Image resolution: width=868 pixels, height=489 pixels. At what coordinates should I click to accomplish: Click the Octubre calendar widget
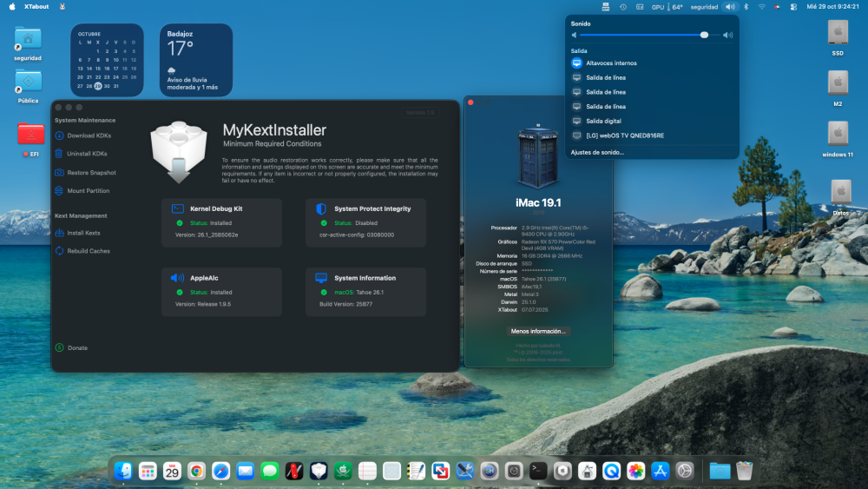107,60
